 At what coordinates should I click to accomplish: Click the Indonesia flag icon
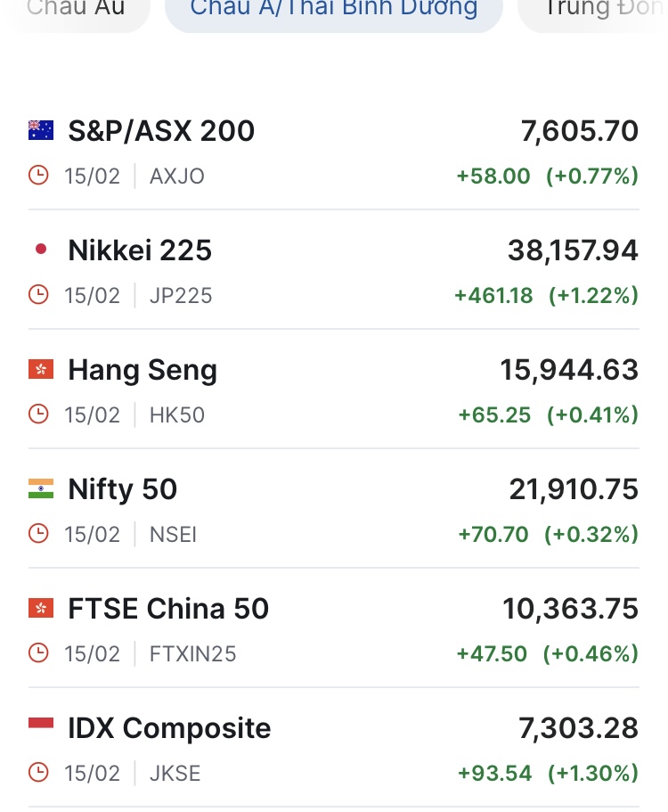[x=41, y=727]
